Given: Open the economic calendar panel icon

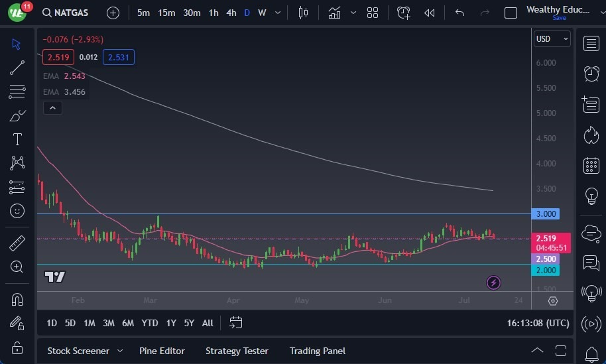Looking at the screenshot, I should click(x=591, y=166).
